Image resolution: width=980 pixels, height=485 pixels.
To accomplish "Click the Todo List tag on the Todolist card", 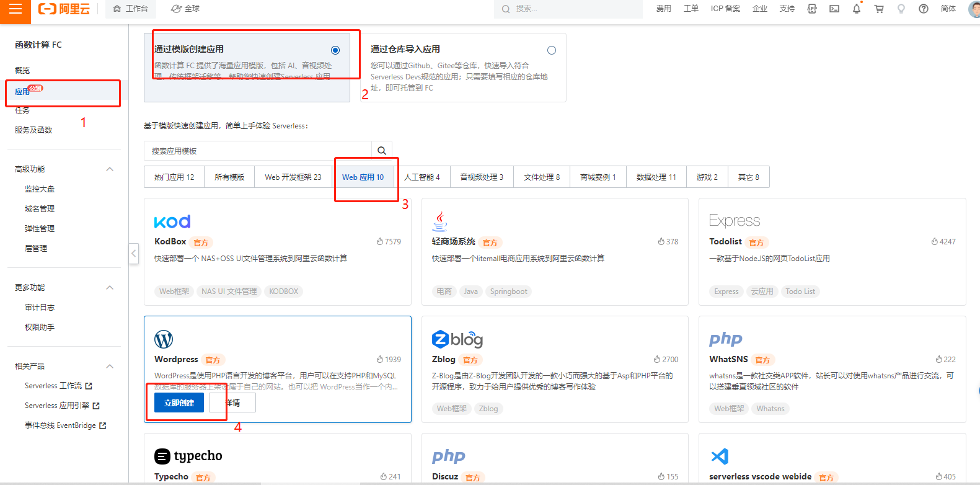I will click(800, 291).
